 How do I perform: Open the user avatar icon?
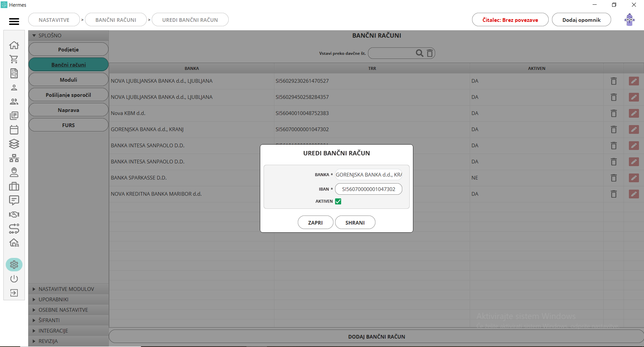point(630,20)
